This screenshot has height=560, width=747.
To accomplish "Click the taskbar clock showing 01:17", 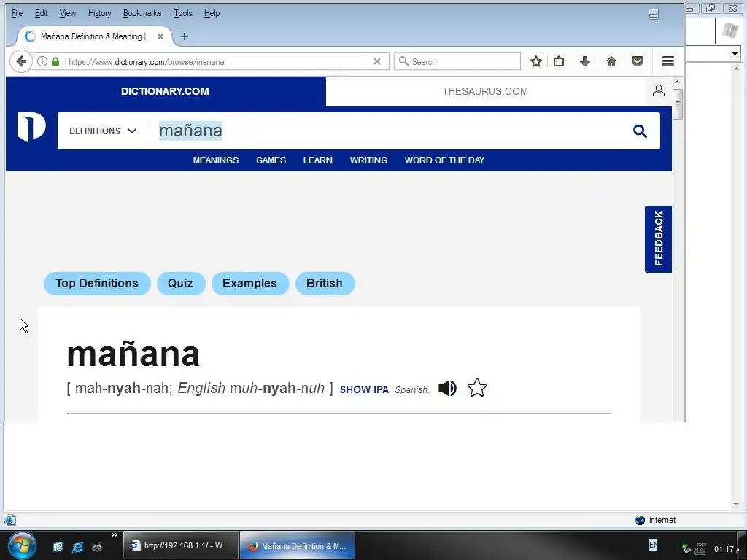I will [724, 549].
